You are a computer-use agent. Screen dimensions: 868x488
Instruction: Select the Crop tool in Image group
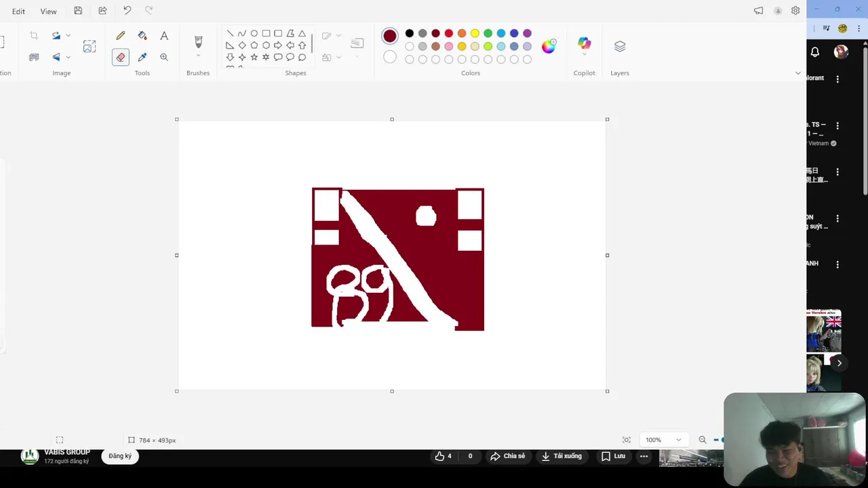(x=34, y=36)
